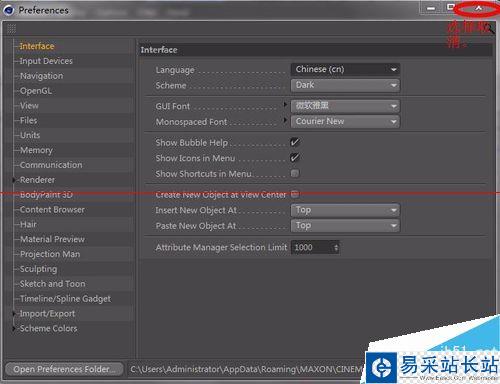Expand the Import/Export tree node arrow
This screenshot has width=500, height=384.
tap(14, 314)
